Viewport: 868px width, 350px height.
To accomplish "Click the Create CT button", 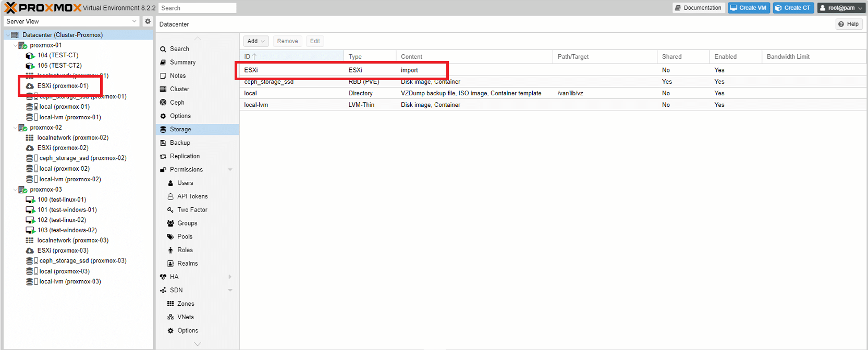I will pyautogui.click(x=793, y=8).
